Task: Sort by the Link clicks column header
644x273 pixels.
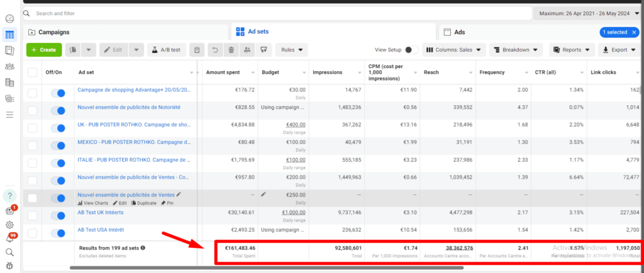Action: click(604, 72)
